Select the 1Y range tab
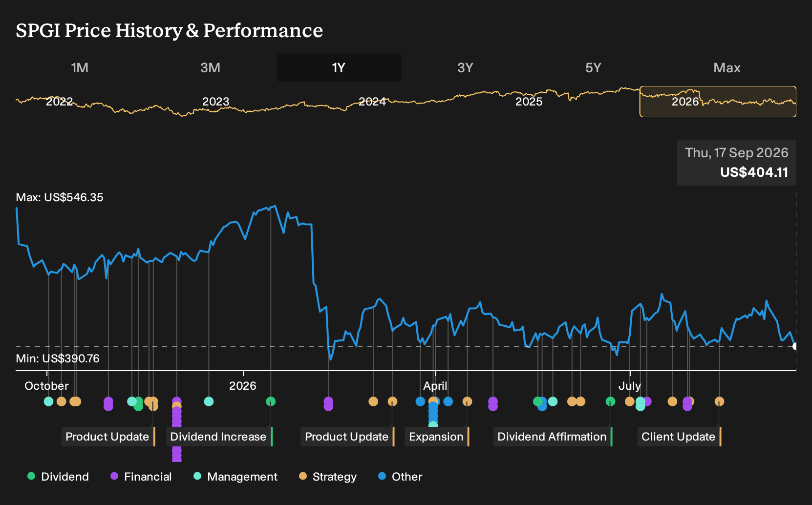 coord(339,67)
